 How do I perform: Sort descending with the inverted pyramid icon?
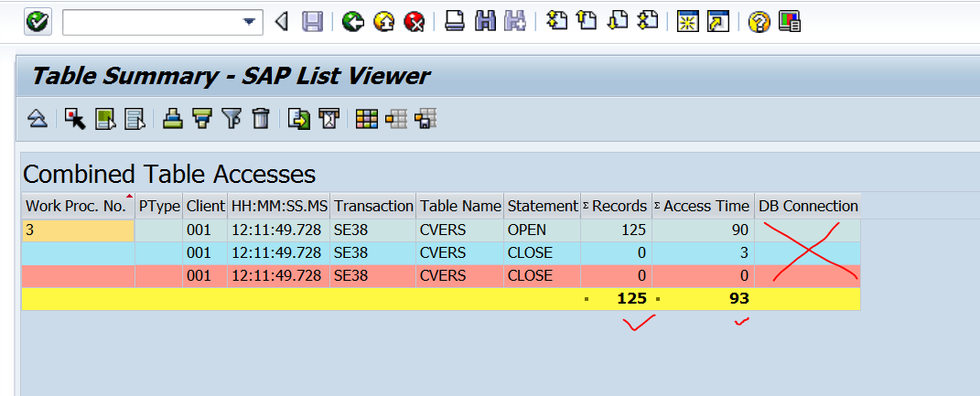pyautogui.click(x=202, y=118)
